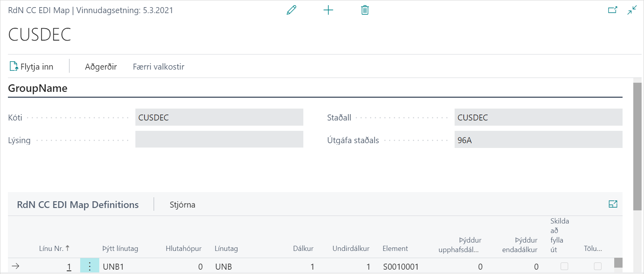Click the pencil edit icon
Viewport: 644px width, 274px height.
[x=291, y=10]
